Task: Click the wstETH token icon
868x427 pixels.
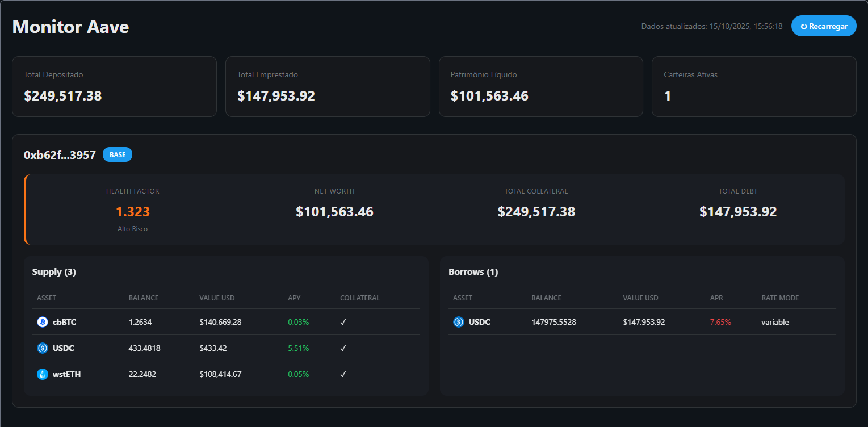Action: [42, 374]
